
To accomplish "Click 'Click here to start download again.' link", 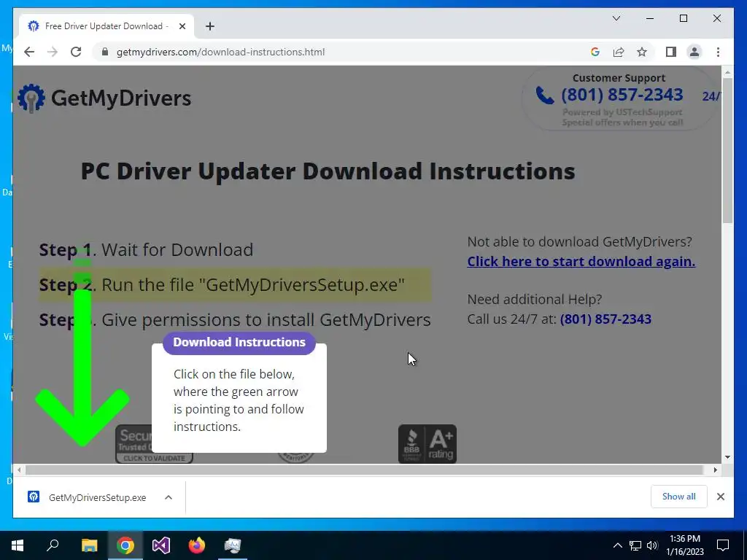I will click(x=581, y=262).
